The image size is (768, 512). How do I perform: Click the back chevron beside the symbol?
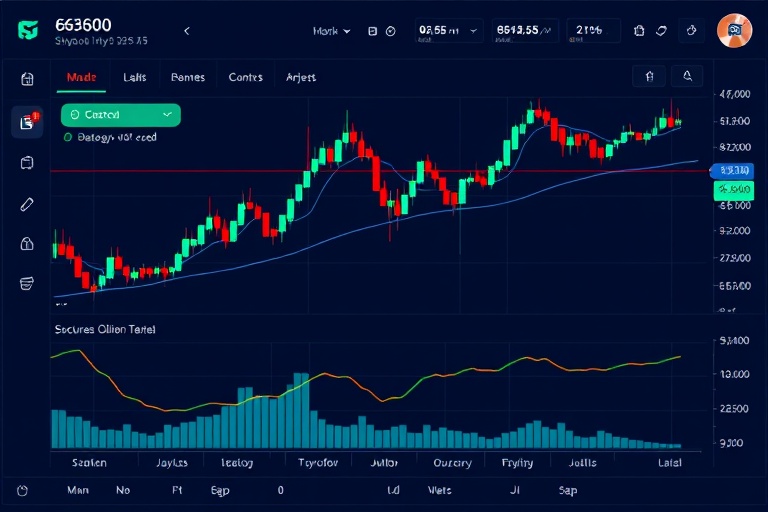186,31
